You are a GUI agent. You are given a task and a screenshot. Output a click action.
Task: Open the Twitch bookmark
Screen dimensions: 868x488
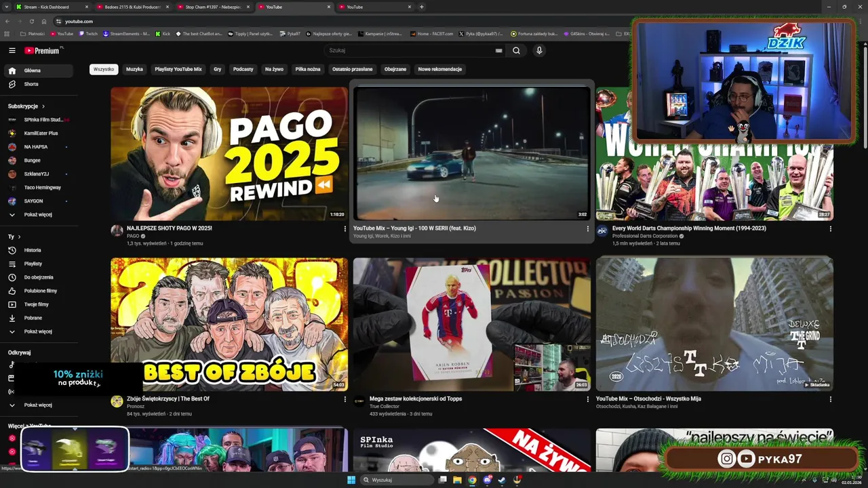[x=88, y=33]
